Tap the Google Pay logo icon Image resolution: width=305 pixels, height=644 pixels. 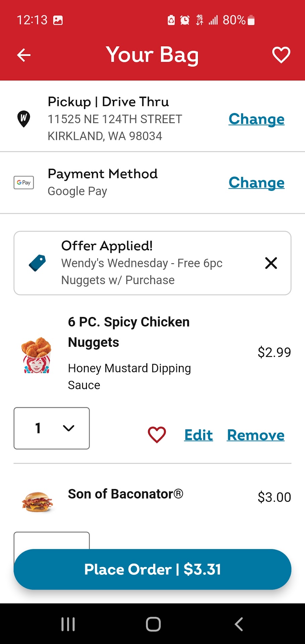click(24, 182)
